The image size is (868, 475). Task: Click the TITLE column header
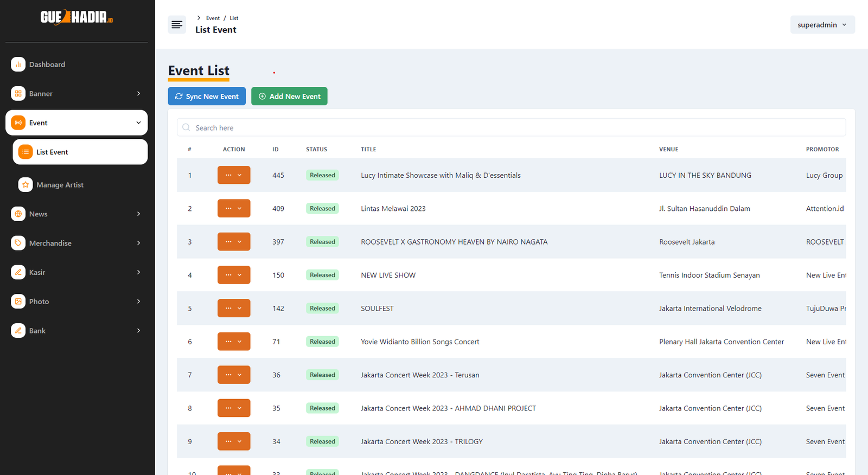368,149
